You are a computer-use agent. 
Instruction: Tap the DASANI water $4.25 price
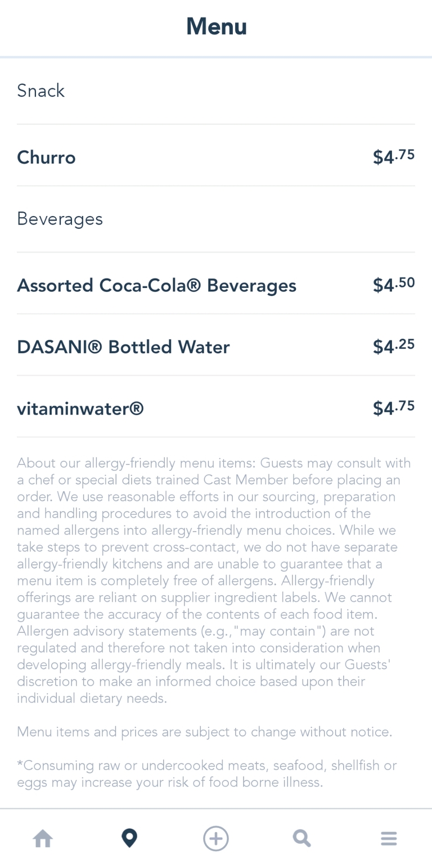pyautogui.click(x=394, y=347)
